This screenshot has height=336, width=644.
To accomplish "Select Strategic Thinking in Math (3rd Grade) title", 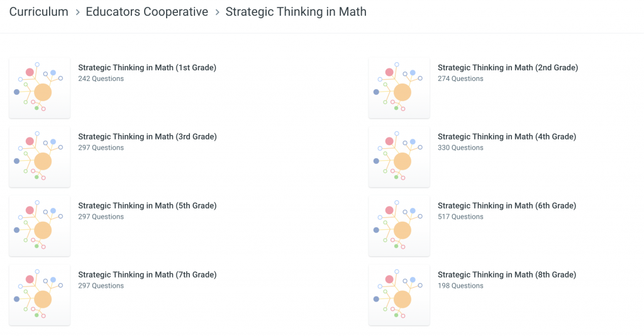I will tap(147, 137).
